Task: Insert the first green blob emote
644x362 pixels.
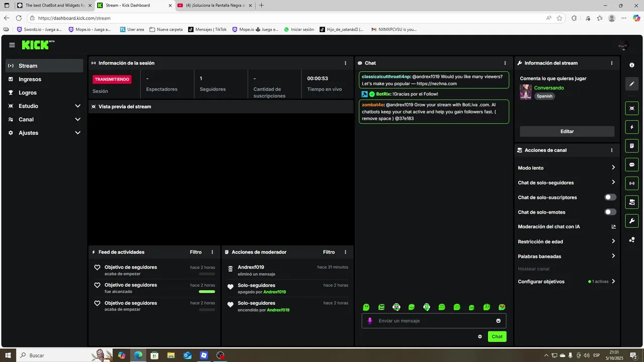Action: click(x=366, y=307)
